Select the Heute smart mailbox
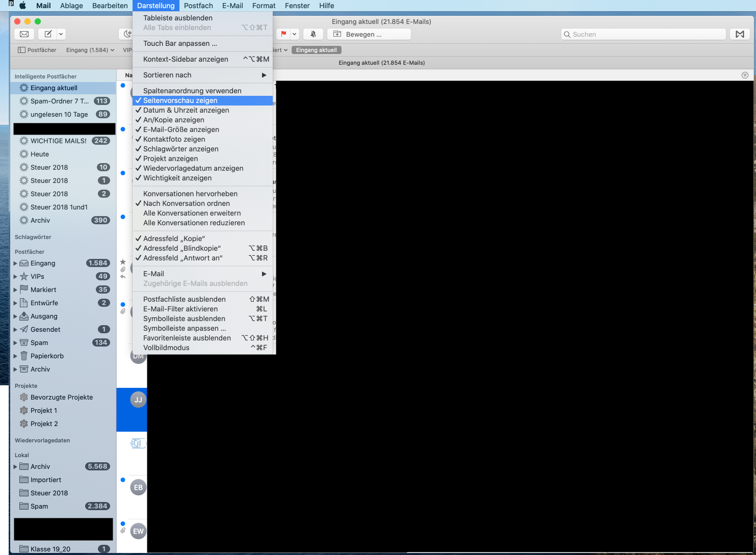The height and width of the screenshot is (555, 756). tap(63, 154)
